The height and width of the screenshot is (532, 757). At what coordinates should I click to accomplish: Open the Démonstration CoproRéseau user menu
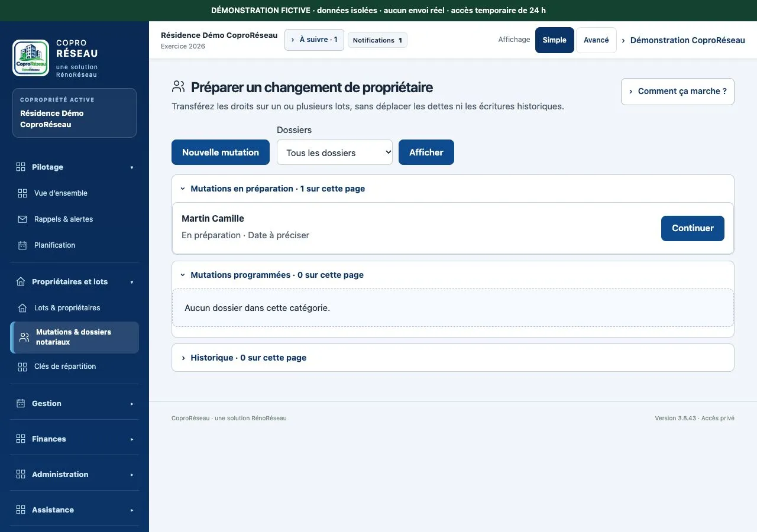[683, 40]
